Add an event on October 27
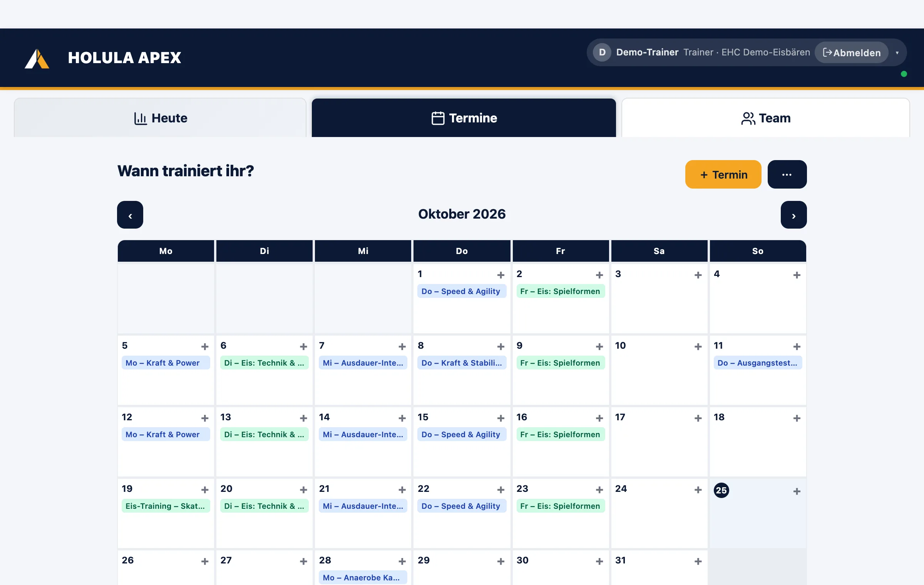Screen dimensions: 924x585 pos(303,561)
